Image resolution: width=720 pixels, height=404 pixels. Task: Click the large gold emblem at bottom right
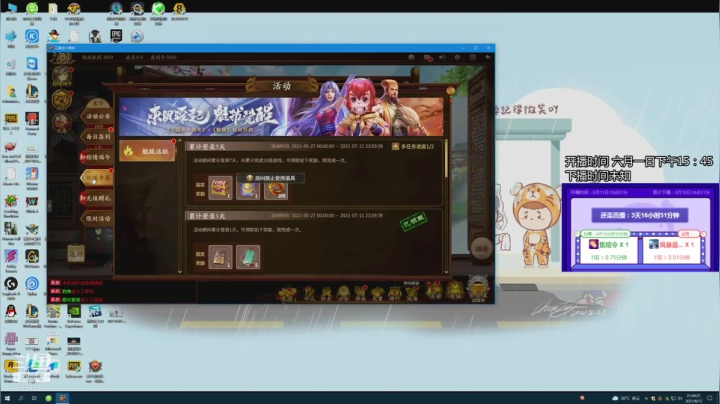[x=478, y=288]
